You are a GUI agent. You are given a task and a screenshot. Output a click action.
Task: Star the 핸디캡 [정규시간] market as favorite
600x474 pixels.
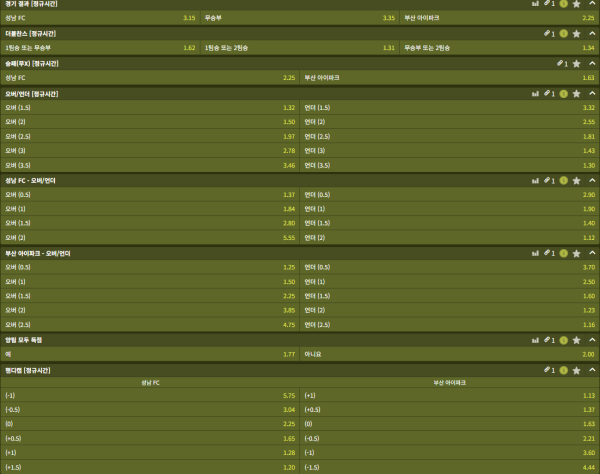576,370
